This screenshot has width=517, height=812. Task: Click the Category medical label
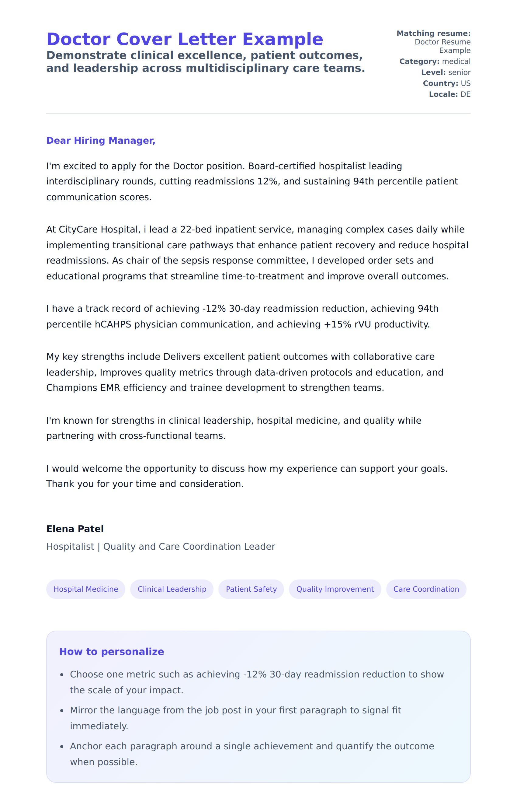pyautogui.click(x=435, y=61)
